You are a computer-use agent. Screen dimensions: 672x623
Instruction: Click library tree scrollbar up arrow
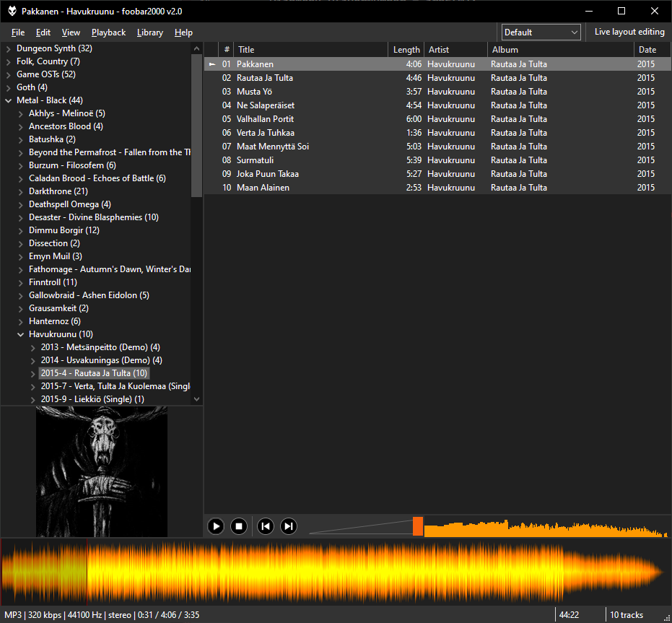click(197, 49)
